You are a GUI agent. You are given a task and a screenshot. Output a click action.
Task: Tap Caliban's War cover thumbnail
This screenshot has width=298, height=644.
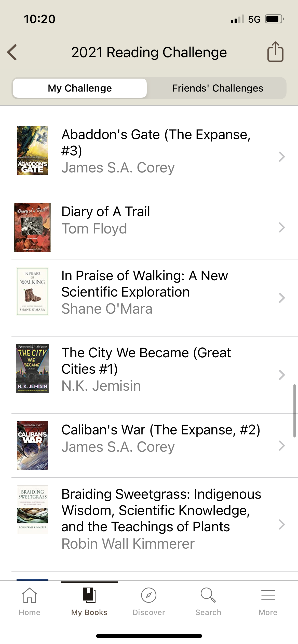pos(32,446)
